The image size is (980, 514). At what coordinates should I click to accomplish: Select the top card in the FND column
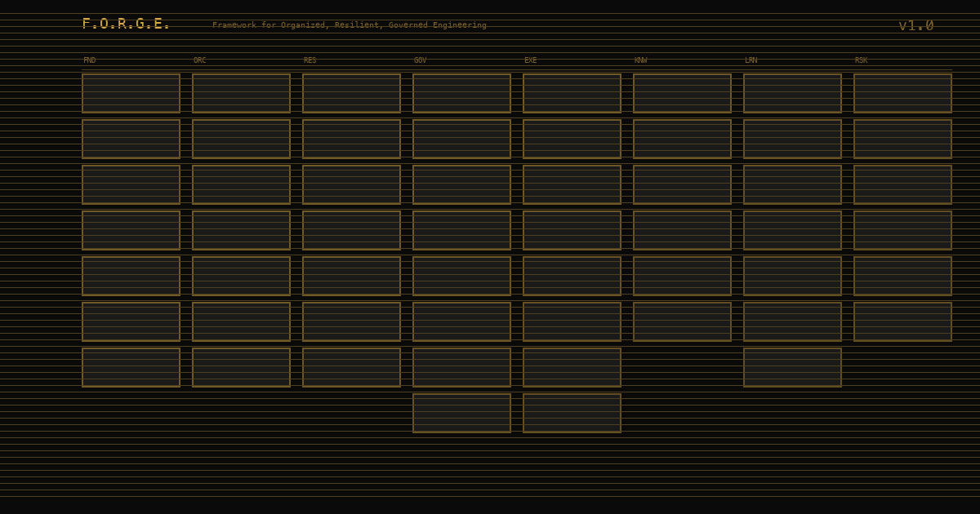click(131, 92)
